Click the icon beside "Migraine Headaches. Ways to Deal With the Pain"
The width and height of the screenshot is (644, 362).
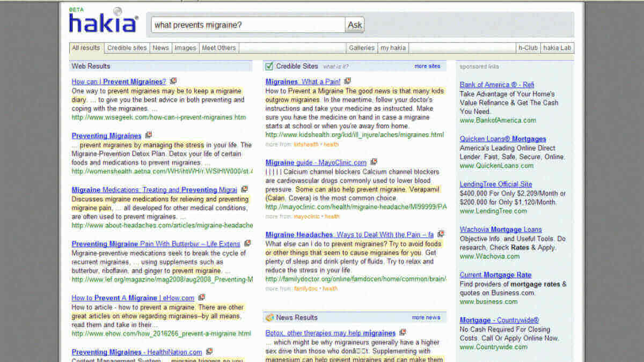(x=441, y=234)
